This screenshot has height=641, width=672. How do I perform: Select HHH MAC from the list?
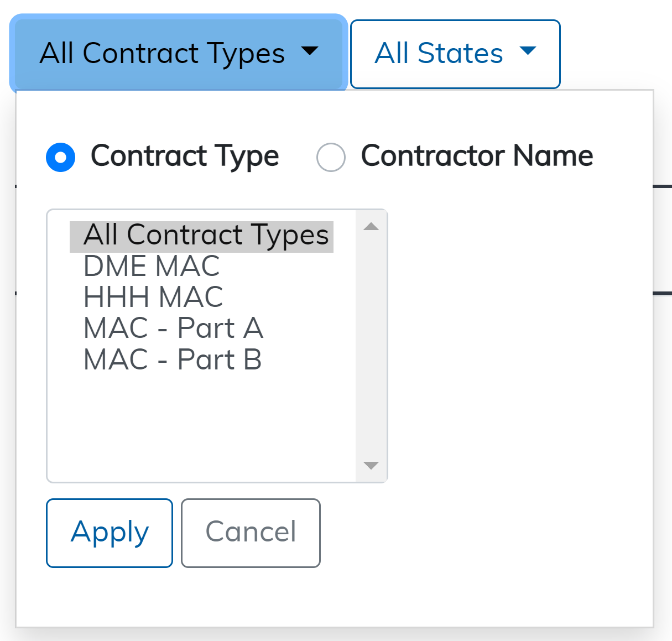[153, 297]
